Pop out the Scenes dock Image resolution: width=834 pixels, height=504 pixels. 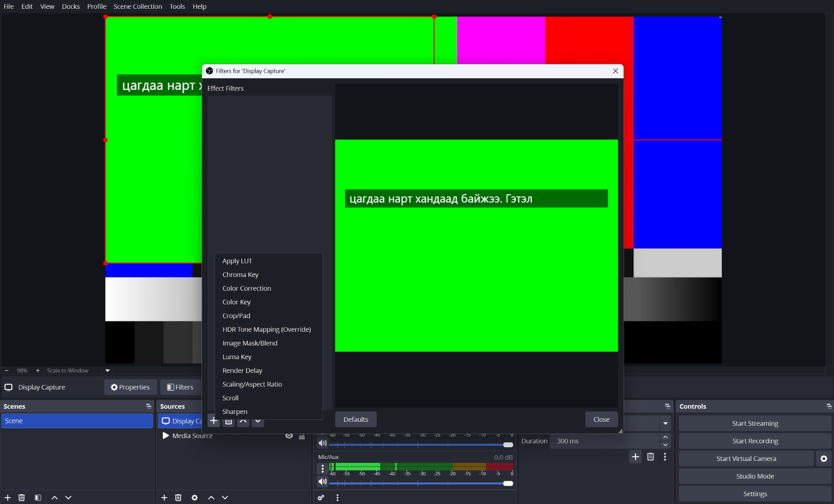[x=148, y=406]
